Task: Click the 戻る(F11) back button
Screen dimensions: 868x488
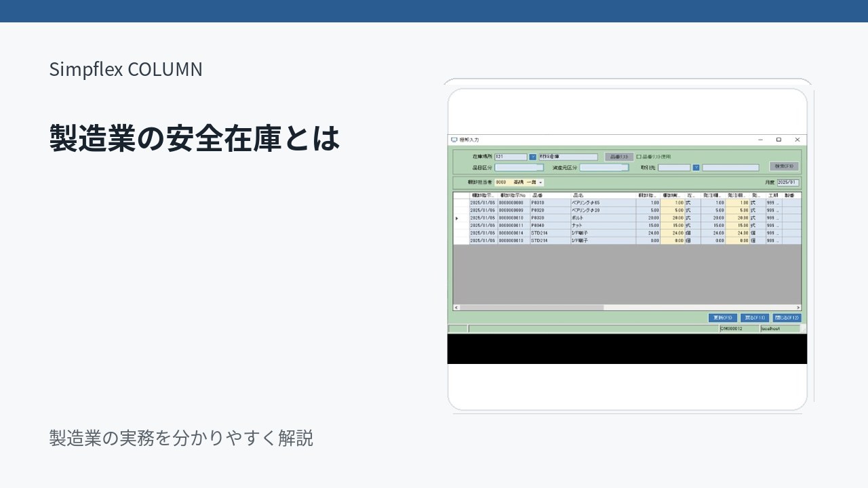Action: (x=755, y=317)
